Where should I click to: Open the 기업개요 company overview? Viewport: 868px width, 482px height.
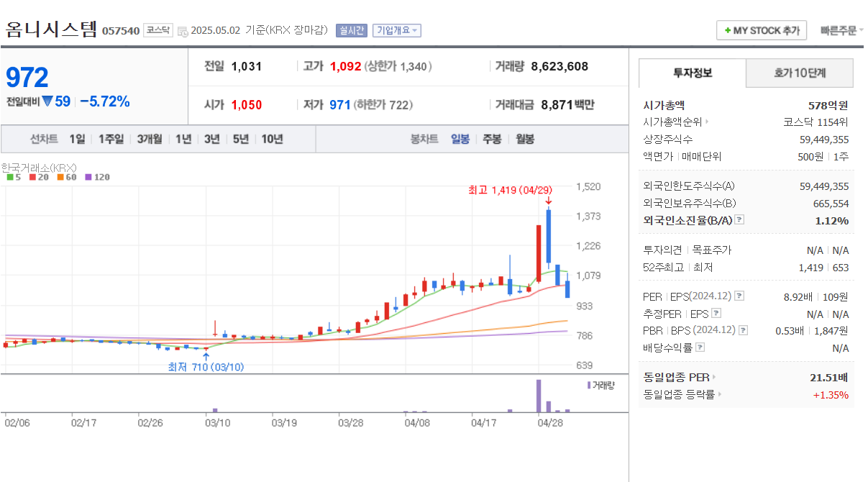(x=396, y=29)
